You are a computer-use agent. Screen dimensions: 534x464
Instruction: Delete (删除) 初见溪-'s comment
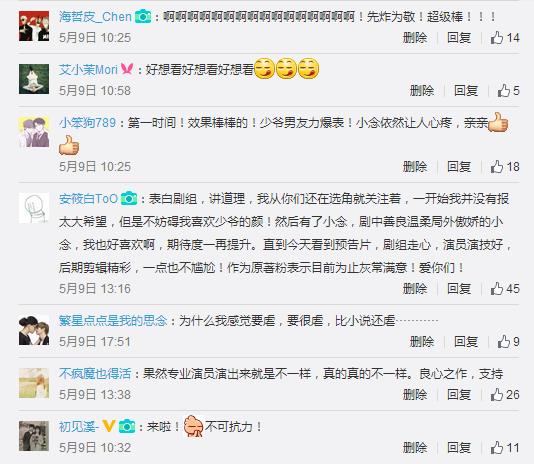pos(415,448)
